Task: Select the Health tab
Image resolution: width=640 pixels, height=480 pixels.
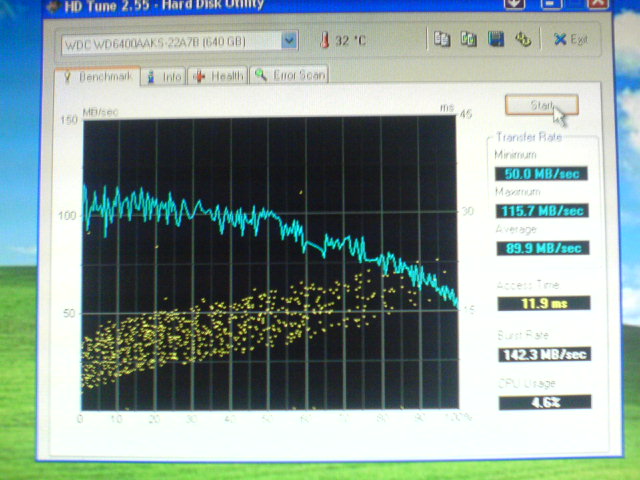Action: (219, 76)
